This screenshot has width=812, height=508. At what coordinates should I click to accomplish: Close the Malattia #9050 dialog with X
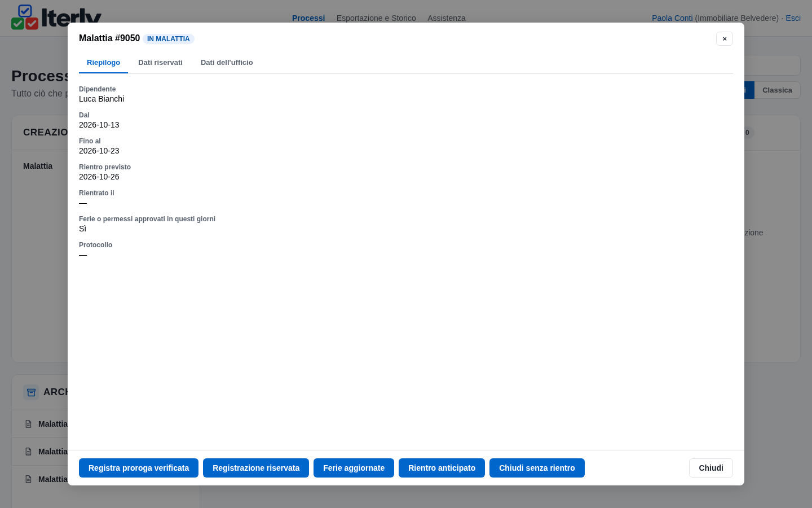[x=725, y=38]
